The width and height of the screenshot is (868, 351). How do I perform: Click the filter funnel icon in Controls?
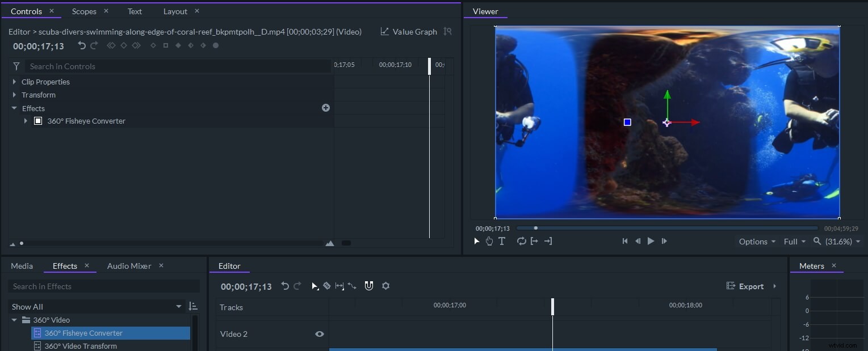pos(16,66)
